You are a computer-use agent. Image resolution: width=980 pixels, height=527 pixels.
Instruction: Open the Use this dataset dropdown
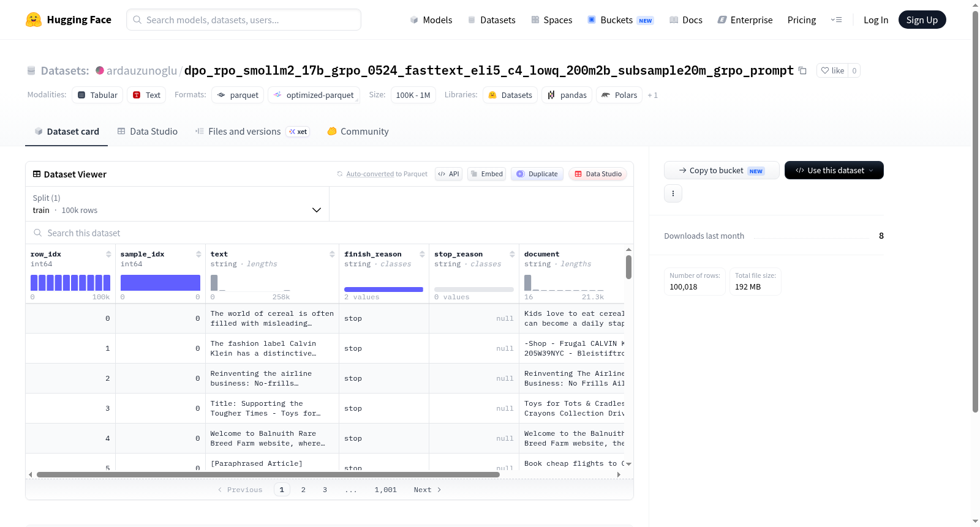coord(834,170)
